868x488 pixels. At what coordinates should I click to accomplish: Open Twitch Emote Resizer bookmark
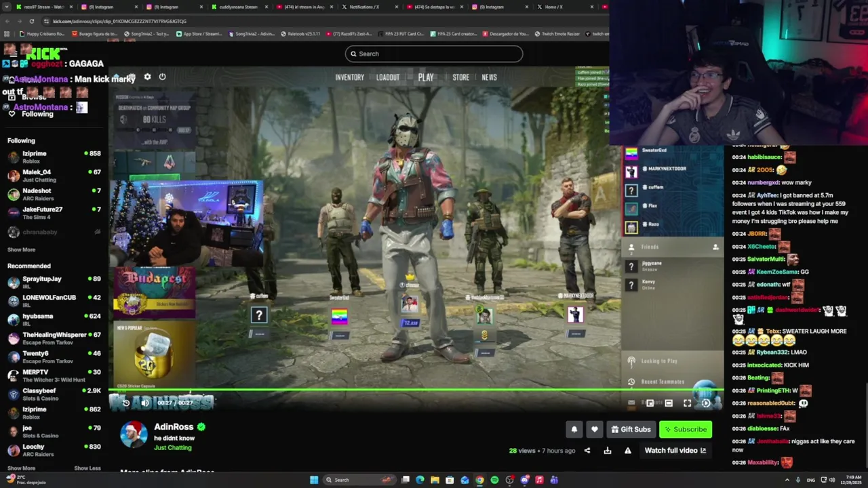[x=557, y=34]
